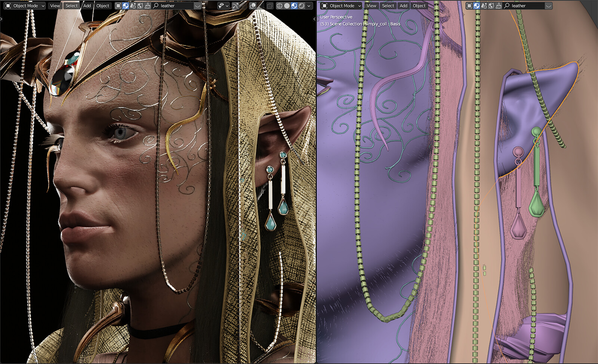Screen dimensions: 598x364
Task: Open Add menu in right viewport
Action: 403,6
